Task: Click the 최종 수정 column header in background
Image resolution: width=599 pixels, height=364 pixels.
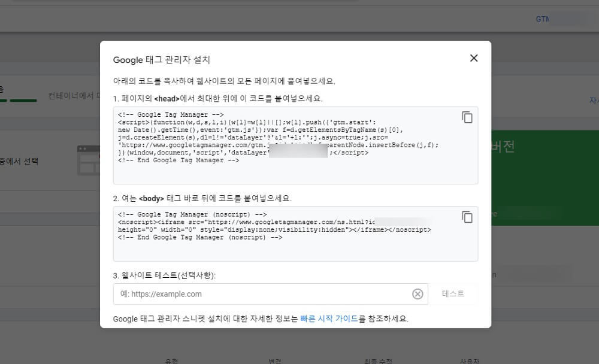Action: (378, 361)
